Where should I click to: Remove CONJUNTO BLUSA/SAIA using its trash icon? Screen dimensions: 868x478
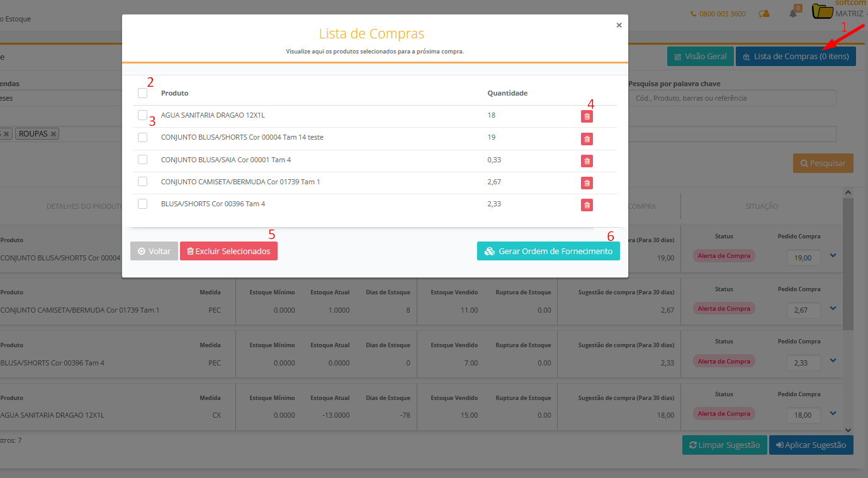pos(587,161)
